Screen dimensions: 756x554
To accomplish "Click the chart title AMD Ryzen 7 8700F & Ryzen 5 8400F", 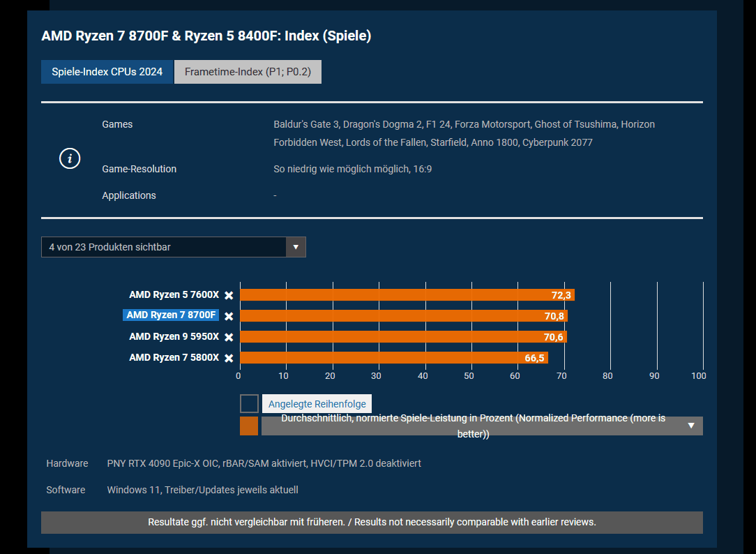I will click(x=206, y=36).
